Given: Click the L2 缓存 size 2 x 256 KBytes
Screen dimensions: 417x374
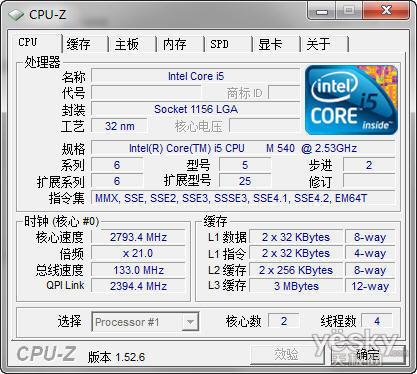Looking at the screenshot, I should 296,270.
